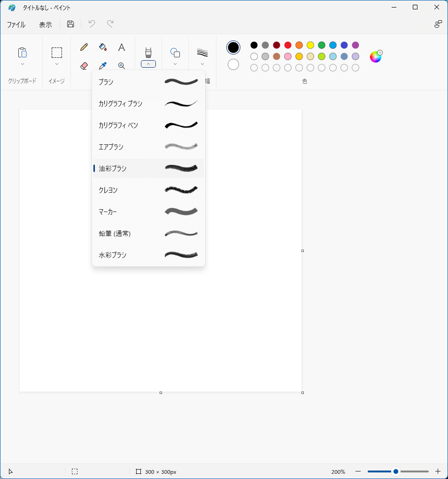448x479 pixels.
Task: Expand the line width dropdown chevron
Action: (202, 64)
